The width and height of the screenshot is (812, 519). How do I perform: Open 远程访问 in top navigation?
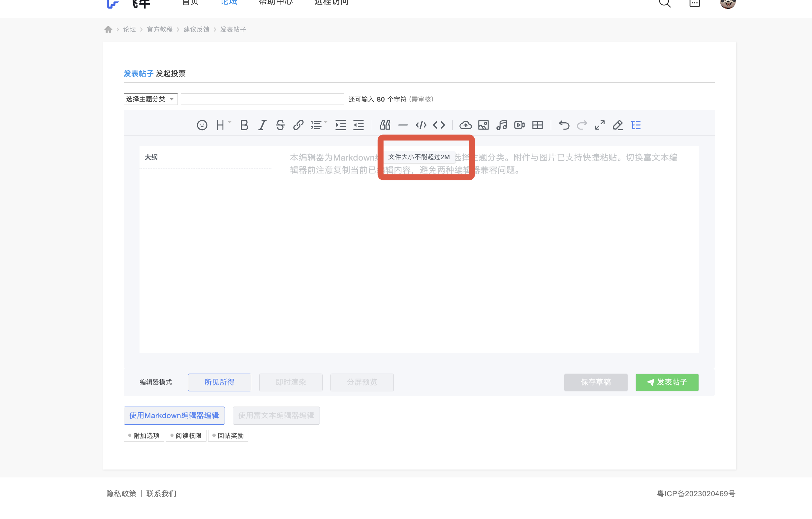click(331, 2)
